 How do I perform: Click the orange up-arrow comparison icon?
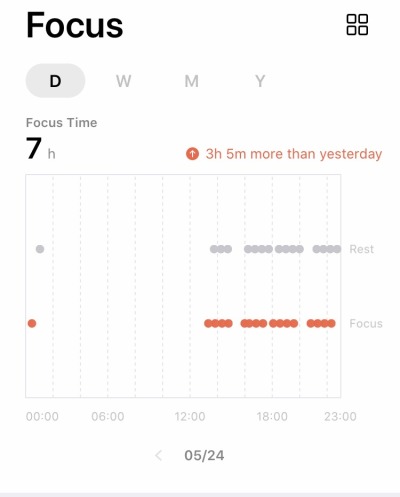192,154
